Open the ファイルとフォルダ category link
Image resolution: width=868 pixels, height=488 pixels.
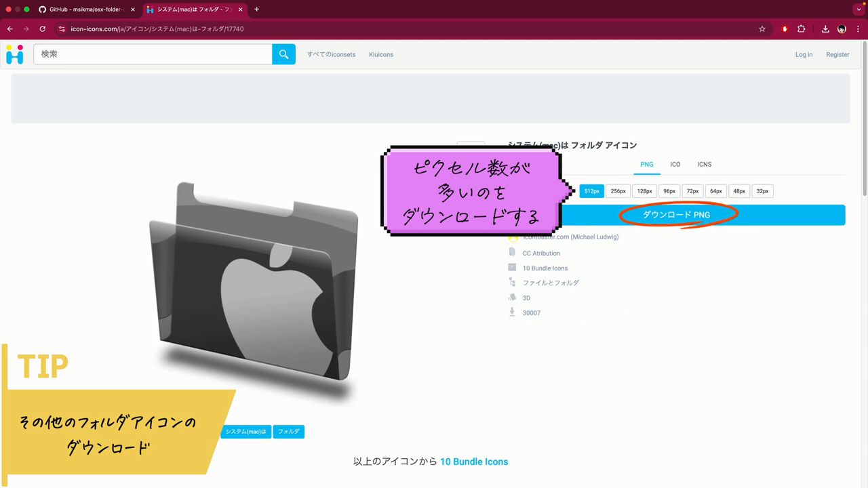point(551,283)
